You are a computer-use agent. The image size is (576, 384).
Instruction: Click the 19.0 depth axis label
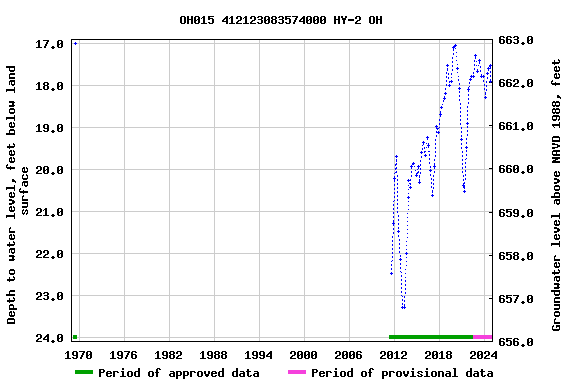[x=49, y=128]
